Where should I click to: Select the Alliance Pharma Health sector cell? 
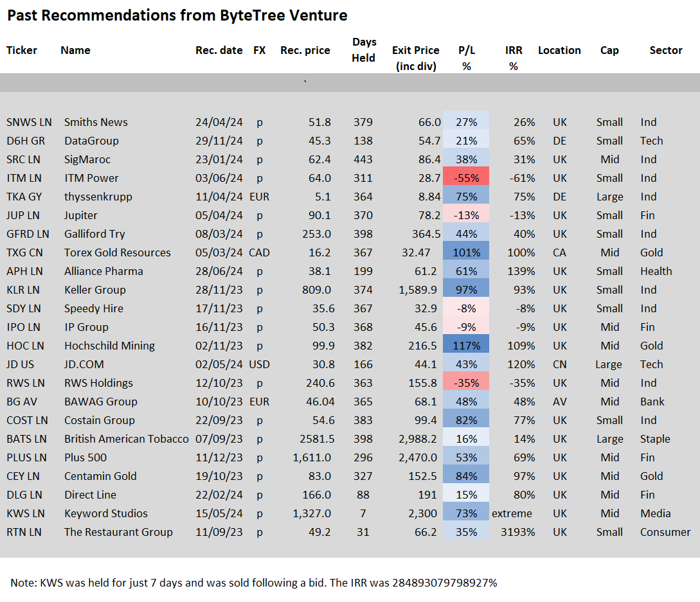pos(656,271)
